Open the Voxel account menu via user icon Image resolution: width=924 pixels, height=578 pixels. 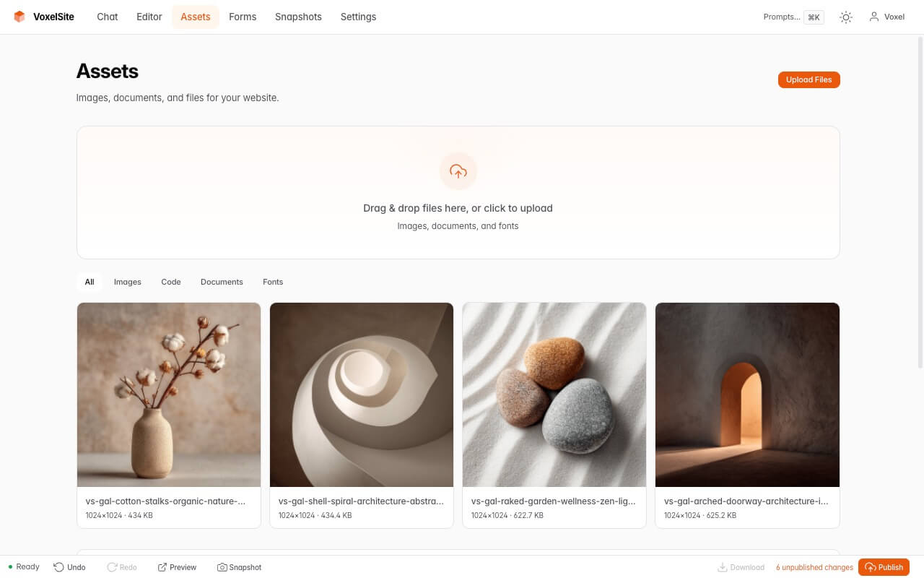click(886, 17)
